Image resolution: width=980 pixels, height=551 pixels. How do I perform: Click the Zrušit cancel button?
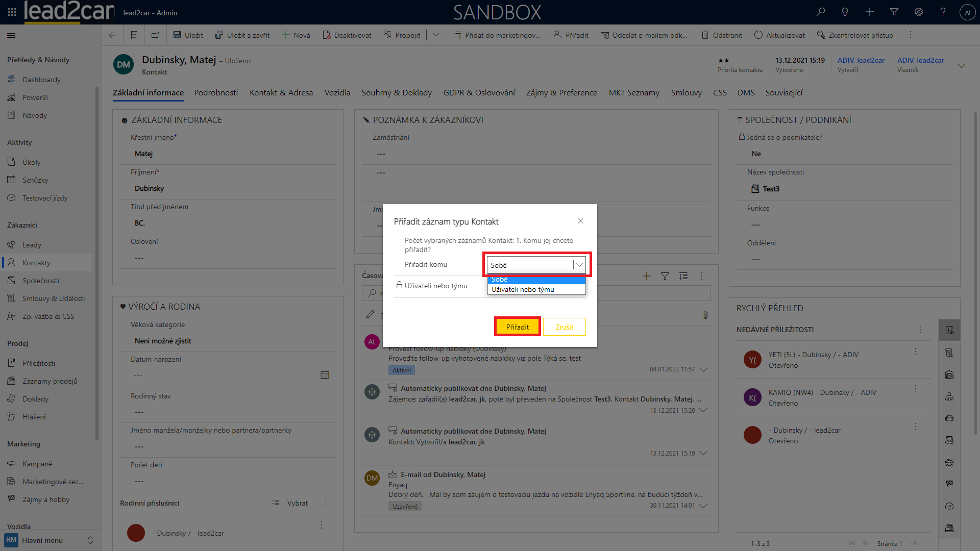564,327
